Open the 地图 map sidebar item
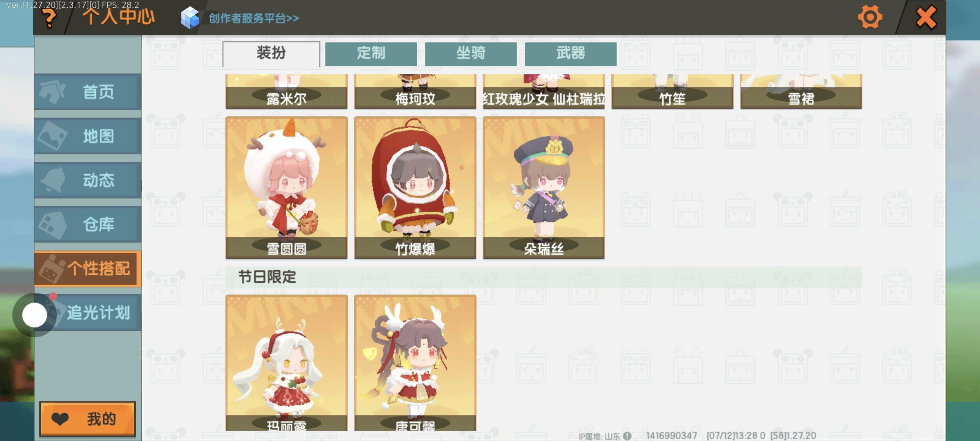Screen dimensions: 980x441 88,136
